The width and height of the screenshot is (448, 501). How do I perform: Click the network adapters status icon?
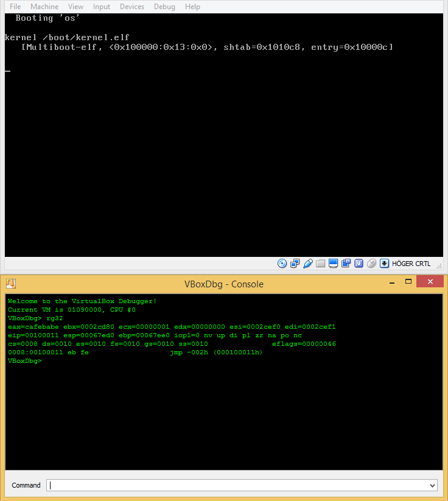coord(295,263)
